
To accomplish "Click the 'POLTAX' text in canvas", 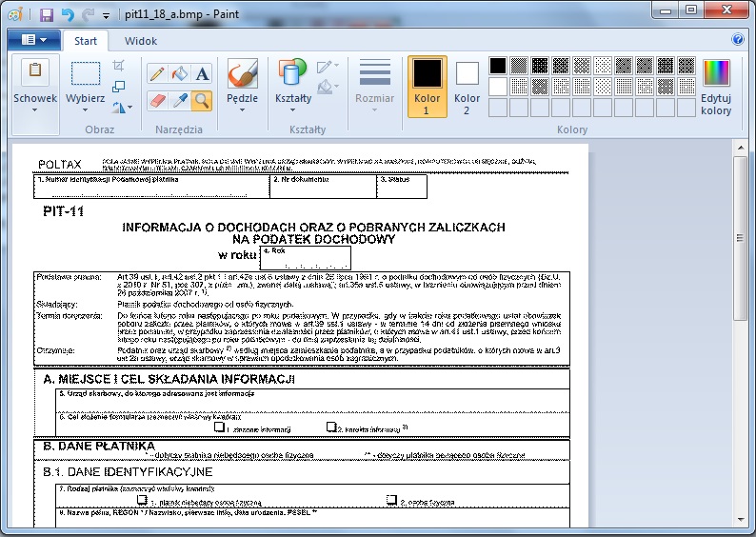I will tap(60, 165).
